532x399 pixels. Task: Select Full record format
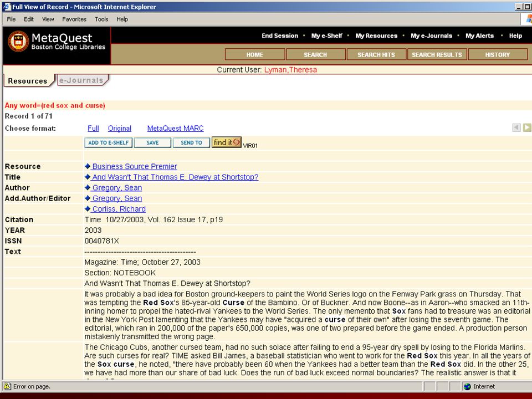93,128
